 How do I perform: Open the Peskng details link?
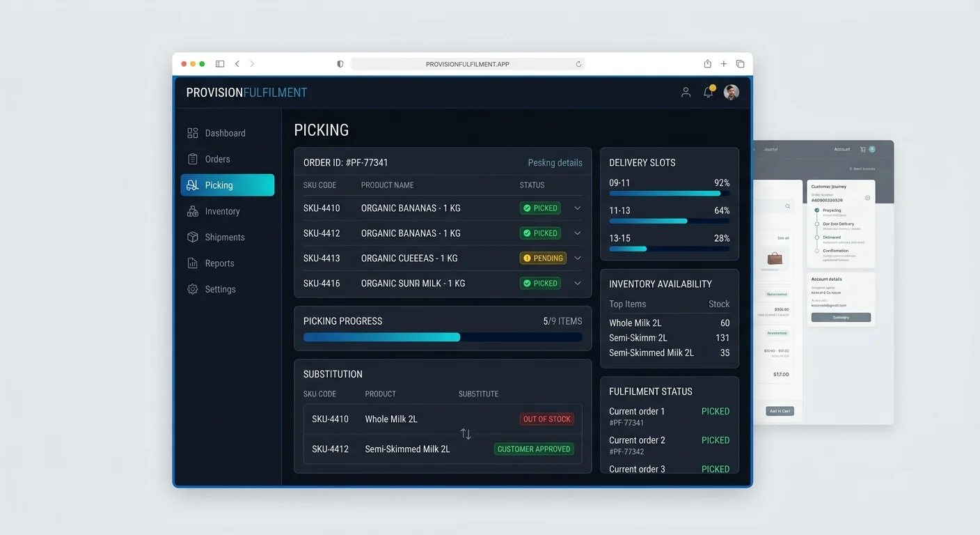point(555,162)
